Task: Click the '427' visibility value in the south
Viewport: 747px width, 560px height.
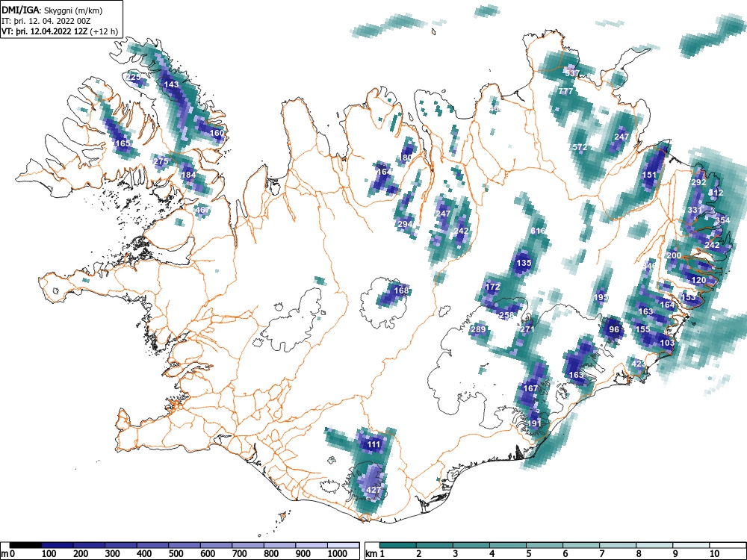Action: [374, 490]
